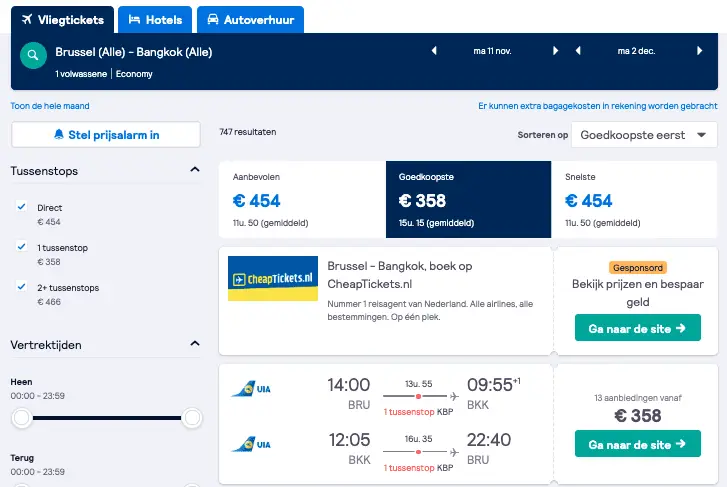Click the green search magnifier icon

[33, 55]
